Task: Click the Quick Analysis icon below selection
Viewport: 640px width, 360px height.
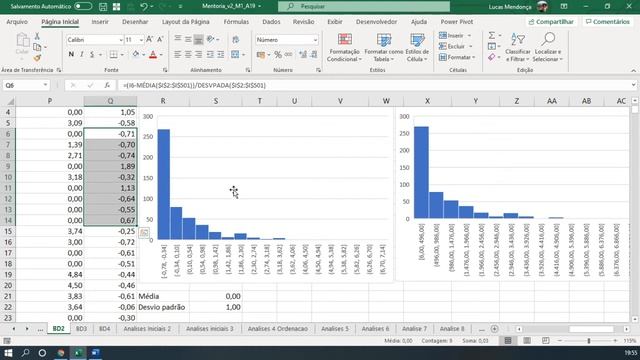Action: click(144, 233)
